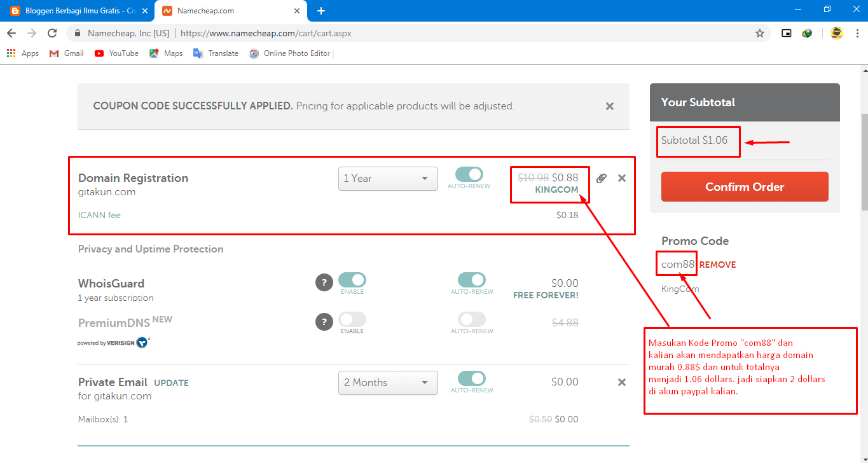Toggle Private Email auto-renew switch
The width and height of the screenshot is (868, 463).
pyautogui.click(x=472, y=378)
